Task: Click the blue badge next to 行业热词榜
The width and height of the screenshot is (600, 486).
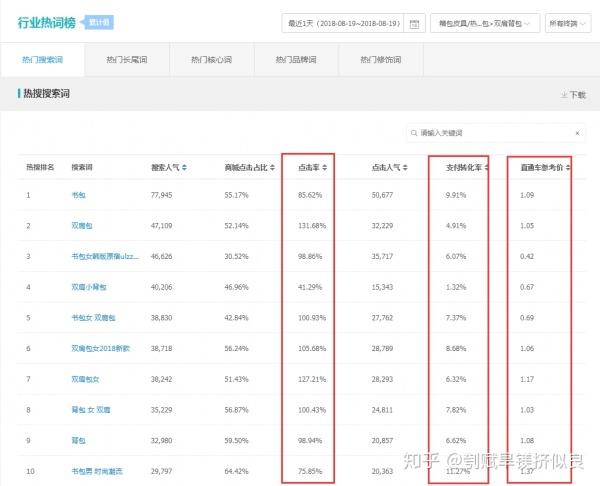Action: pos(98,23)
